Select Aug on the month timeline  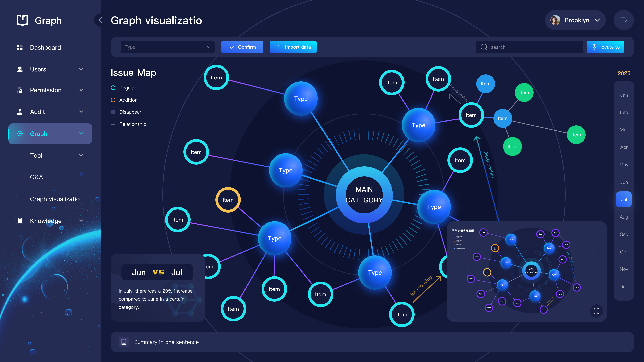click(x=624, y=217)
